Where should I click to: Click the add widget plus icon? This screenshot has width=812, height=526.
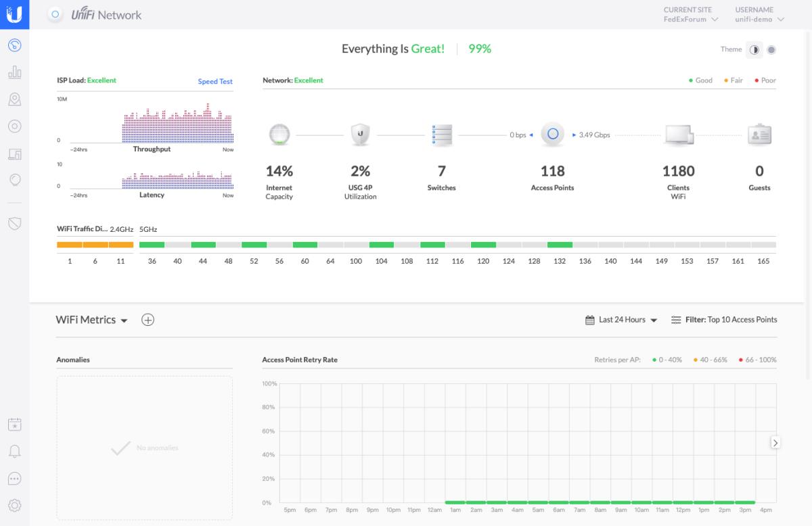tap(148, 320)
